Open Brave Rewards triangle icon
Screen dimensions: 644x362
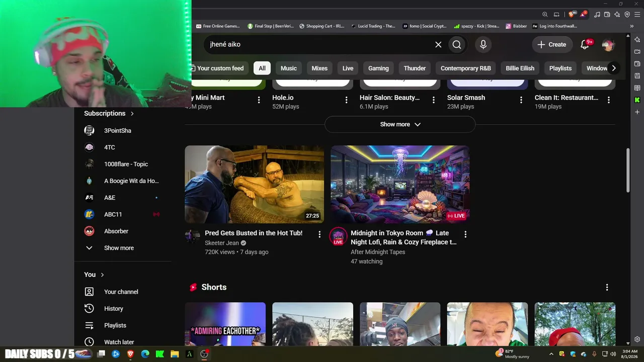click(x=583, y=15)
